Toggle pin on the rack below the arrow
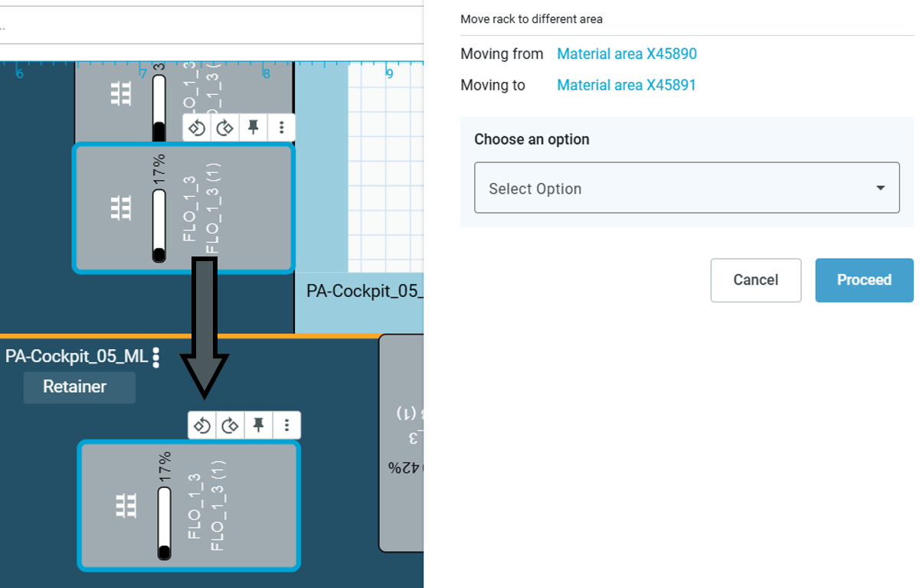 (259, 425)
